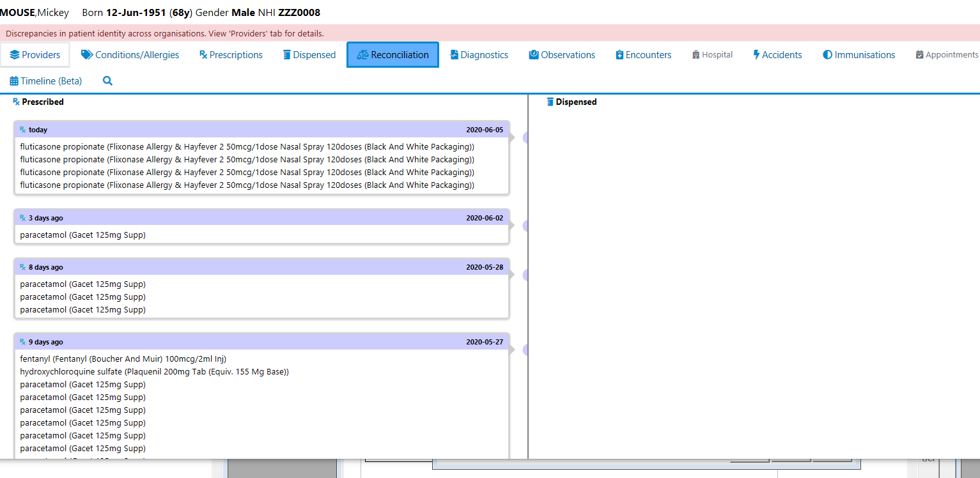Click the Rx icon beside Prescribed heading
The height and width of the screenshot is (478, 980).
tap(17, 102)
